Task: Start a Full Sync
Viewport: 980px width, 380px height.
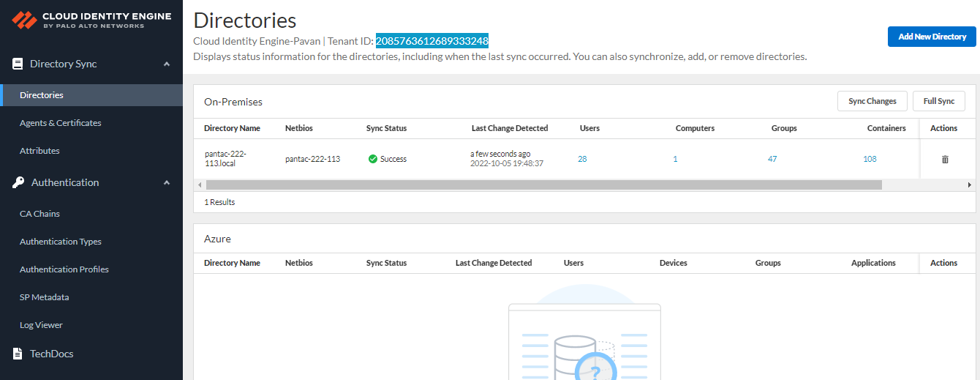Action: click(x=939, y=101)
